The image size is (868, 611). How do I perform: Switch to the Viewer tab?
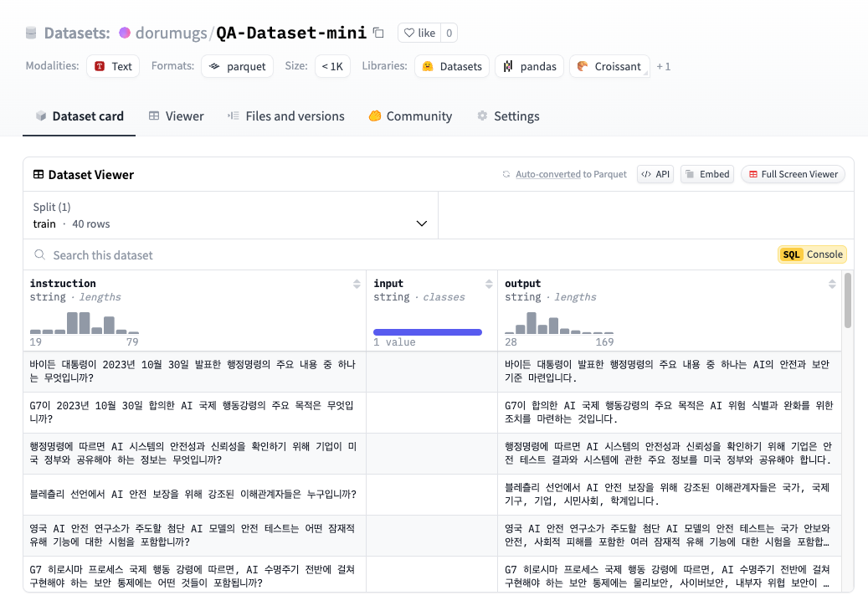(176, 116)
